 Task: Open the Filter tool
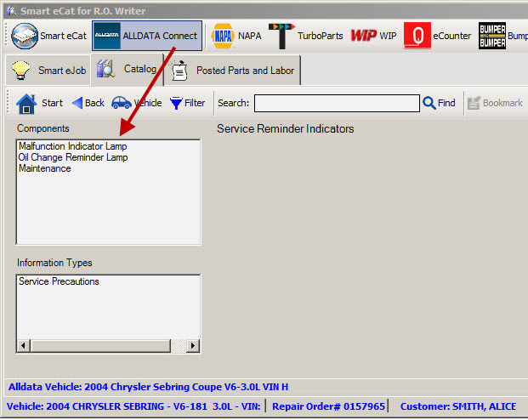point(187,103)
